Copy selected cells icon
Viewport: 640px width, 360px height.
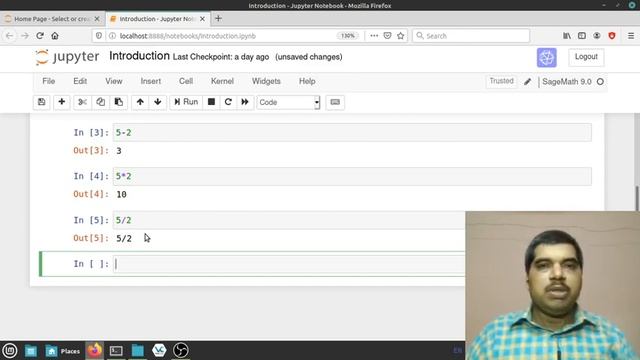coord(100,102)
